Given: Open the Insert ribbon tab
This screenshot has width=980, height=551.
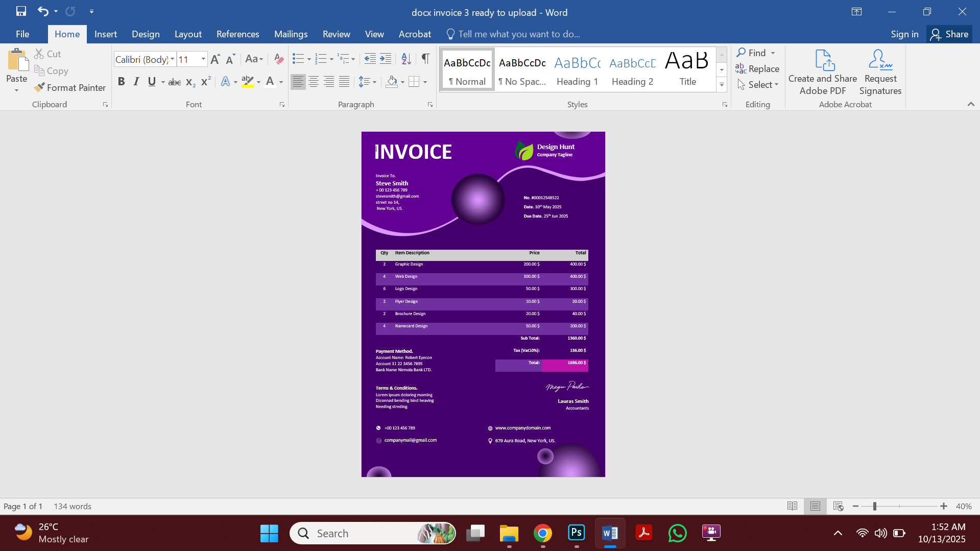Looking at the screenshot, I should [105, 34].
